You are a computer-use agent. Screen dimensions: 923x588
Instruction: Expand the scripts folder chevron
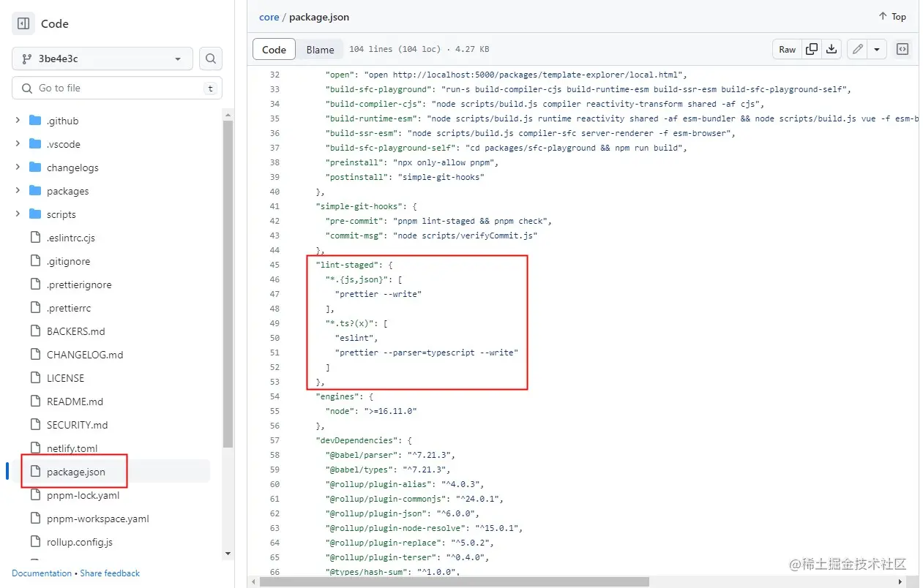pos(18,214)
